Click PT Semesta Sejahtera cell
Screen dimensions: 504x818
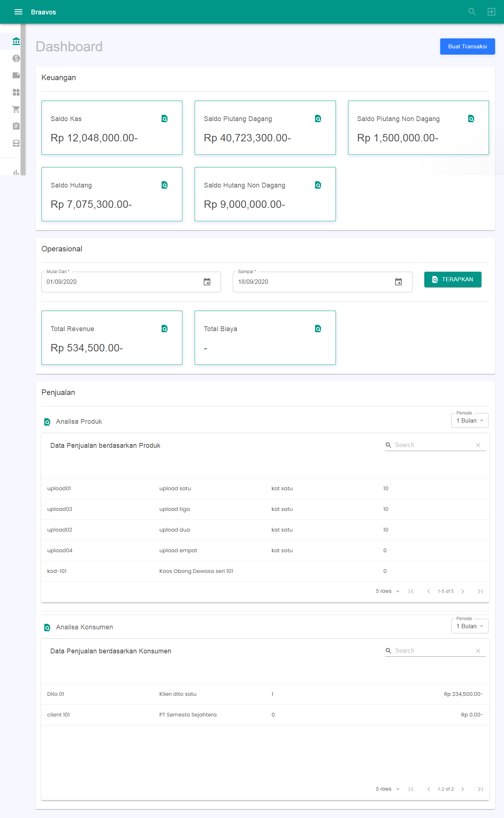click(188, 715)
